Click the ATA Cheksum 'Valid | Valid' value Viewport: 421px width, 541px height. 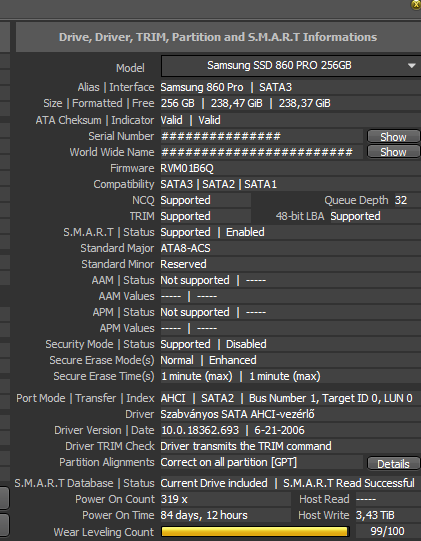(190, 120)
